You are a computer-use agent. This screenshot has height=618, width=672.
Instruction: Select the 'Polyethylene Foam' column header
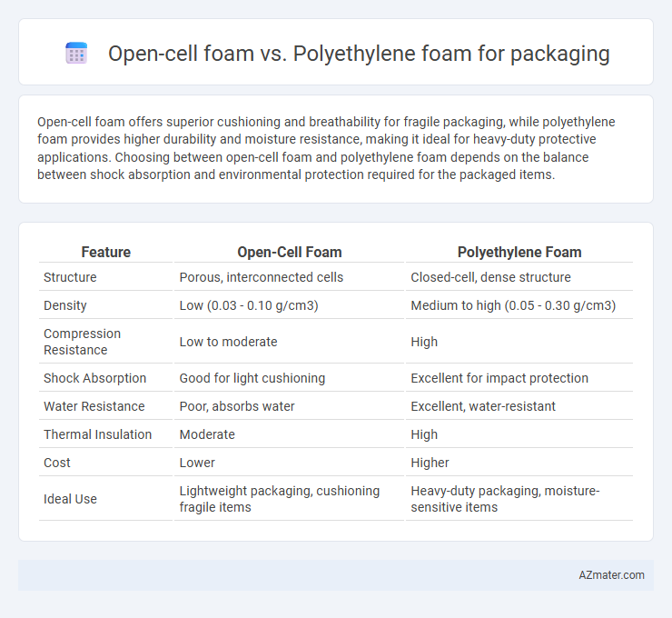pyautogui.click(x=519, y=252)
